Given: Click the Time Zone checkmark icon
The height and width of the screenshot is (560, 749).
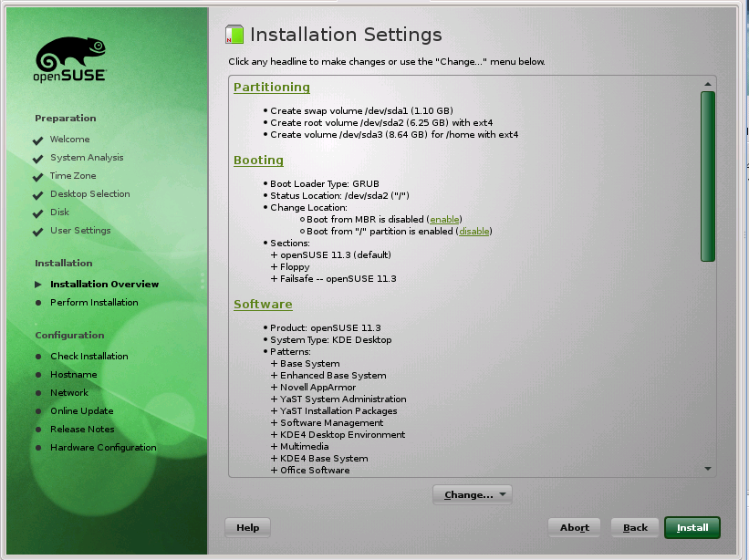Looking at the screenshot, I should [x=37, y=177].
